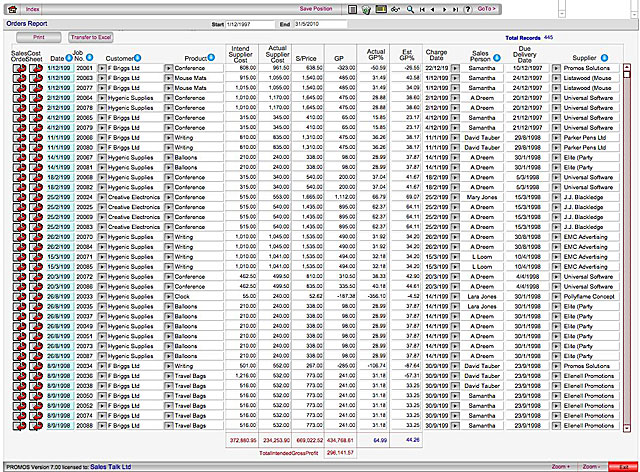Open the magnifier search tool
This screenshot has height=472, width=640.
click(410, 9)
